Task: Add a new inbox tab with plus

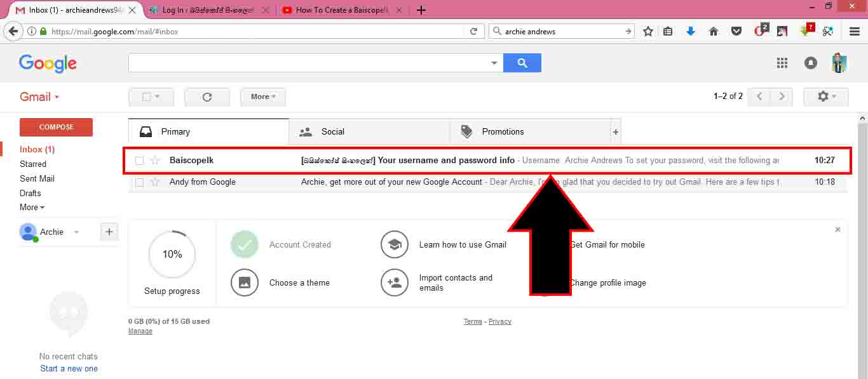Action: pyautogui.click(x=615, y=132)
